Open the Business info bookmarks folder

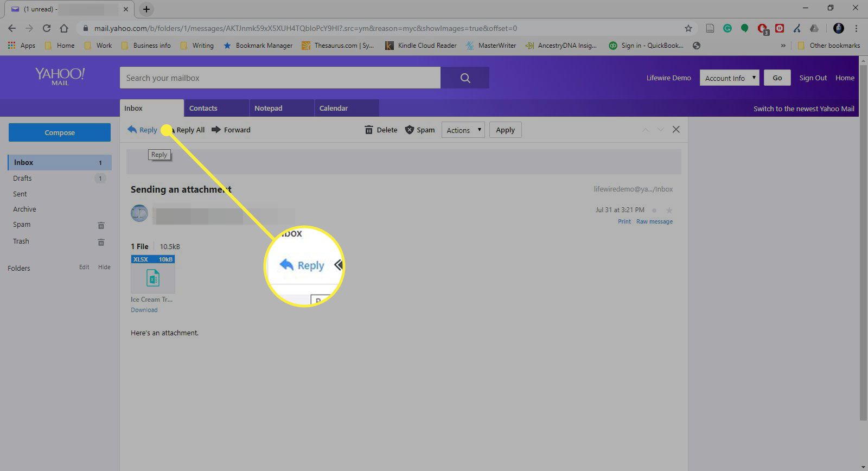click(146, 46)
